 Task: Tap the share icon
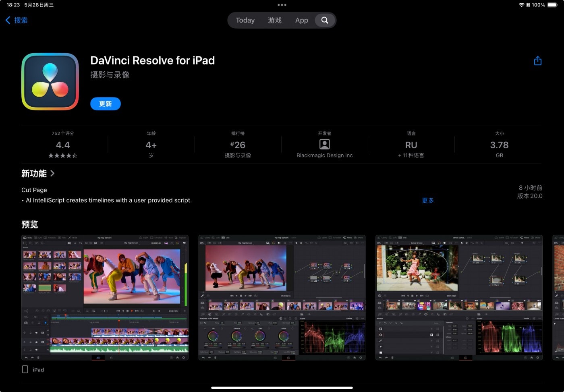537,61
